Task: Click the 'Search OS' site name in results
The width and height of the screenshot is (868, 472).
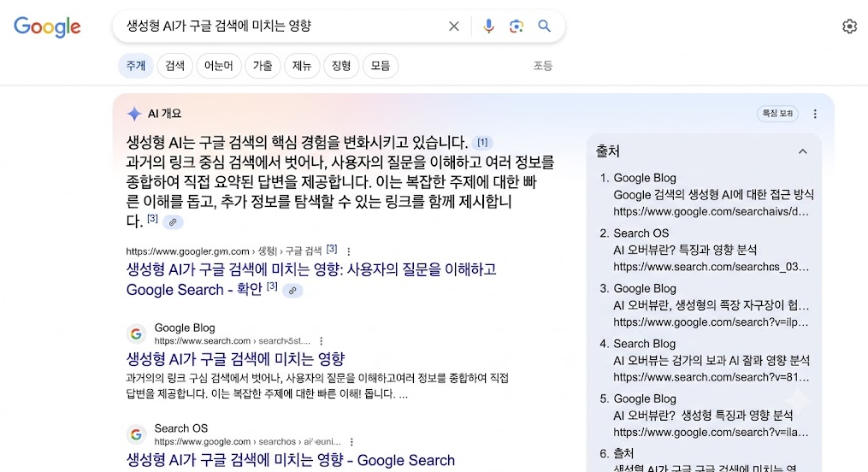Action: pyautogui.click(x=181, y=428)
